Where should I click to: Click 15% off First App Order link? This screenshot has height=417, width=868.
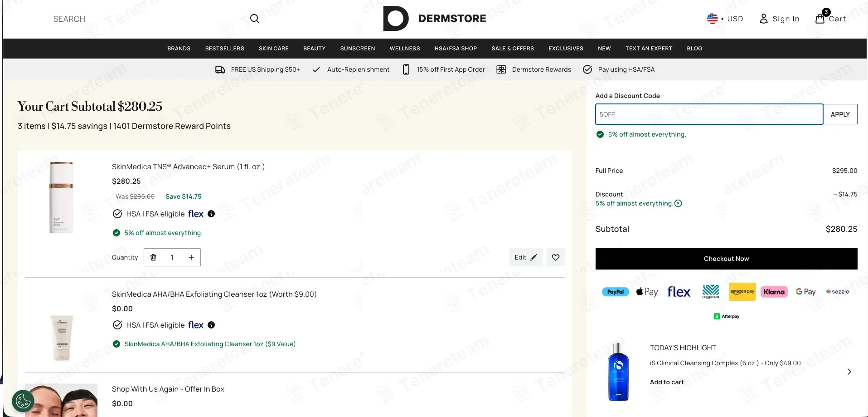[451, 69]
